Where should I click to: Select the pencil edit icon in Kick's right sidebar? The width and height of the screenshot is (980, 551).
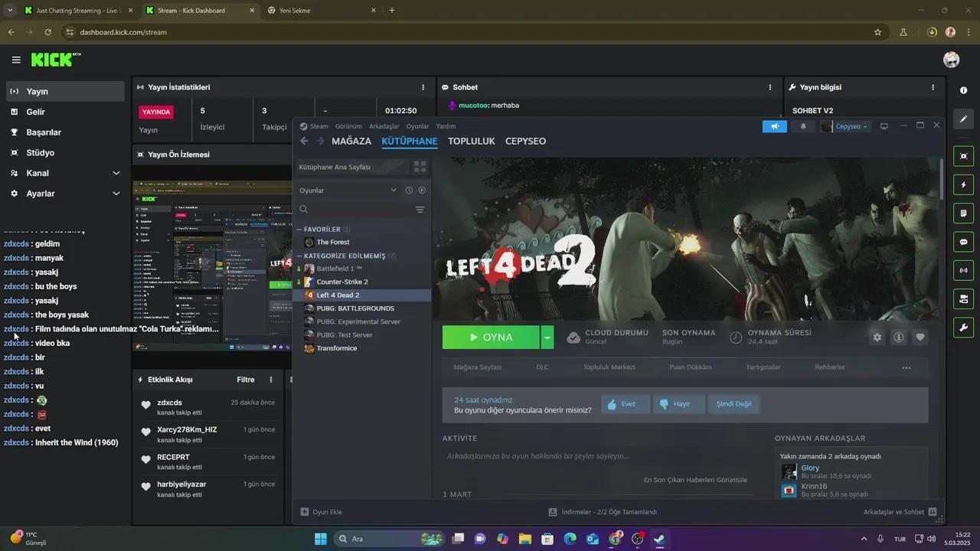pyautogui.click(x=963, y=120)
